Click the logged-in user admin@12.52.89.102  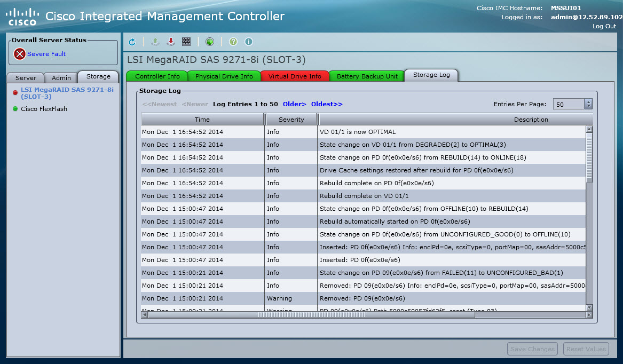[587, 17]
